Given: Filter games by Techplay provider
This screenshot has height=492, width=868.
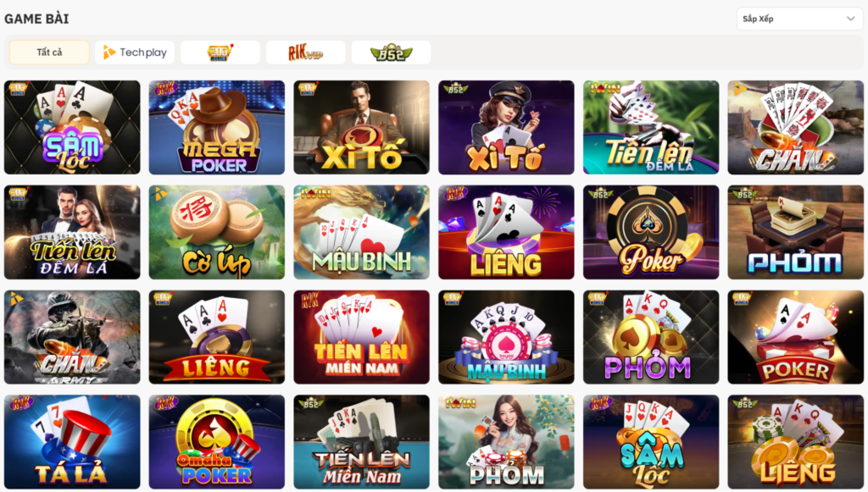Looking at the screenshot, I should [x=135, y=53].
